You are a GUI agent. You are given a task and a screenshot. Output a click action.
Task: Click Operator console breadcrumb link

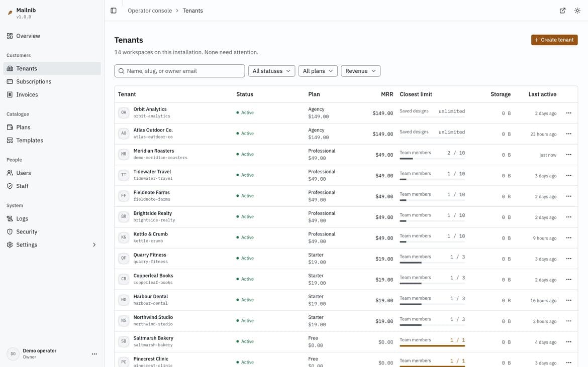point(150,11)
